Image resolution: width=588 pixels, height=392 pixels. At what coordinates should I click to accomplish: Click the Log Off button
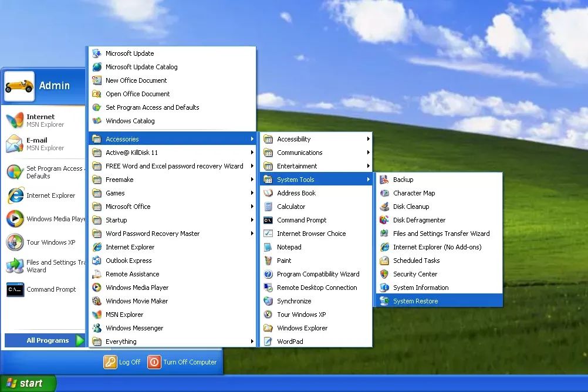point(122,362)
